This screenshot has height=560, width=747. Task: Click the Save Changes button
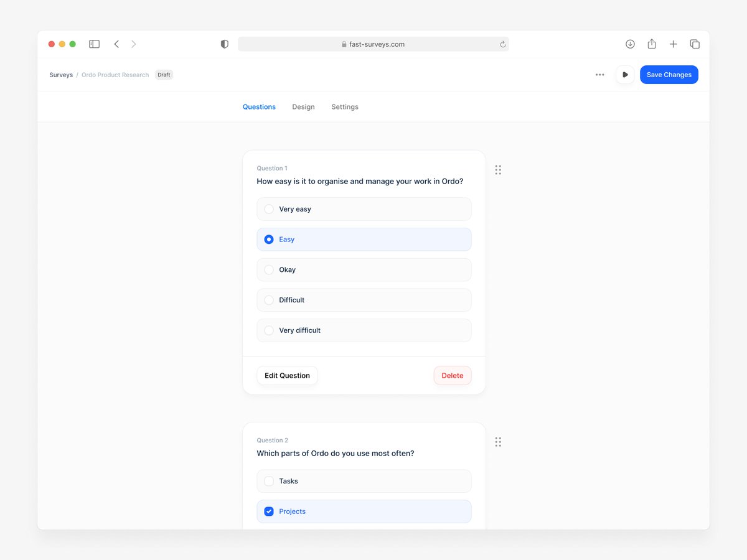click(669, 75)
